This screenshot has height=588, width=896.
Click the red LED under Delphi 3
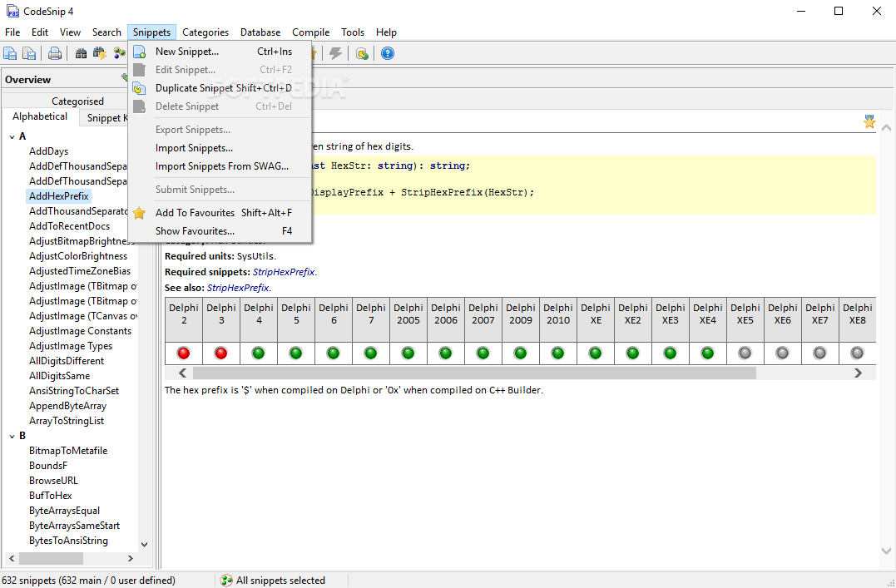coord(220,353)
